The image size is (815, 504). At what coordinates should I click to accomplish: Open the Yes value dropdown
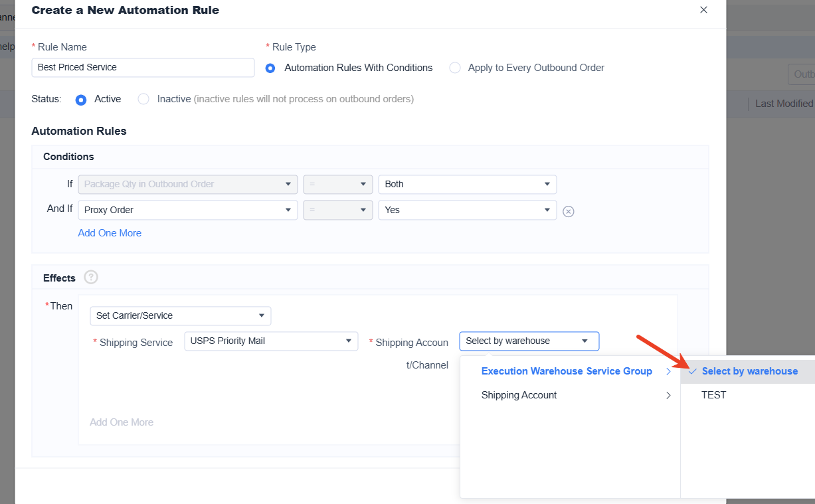point(468,210)
